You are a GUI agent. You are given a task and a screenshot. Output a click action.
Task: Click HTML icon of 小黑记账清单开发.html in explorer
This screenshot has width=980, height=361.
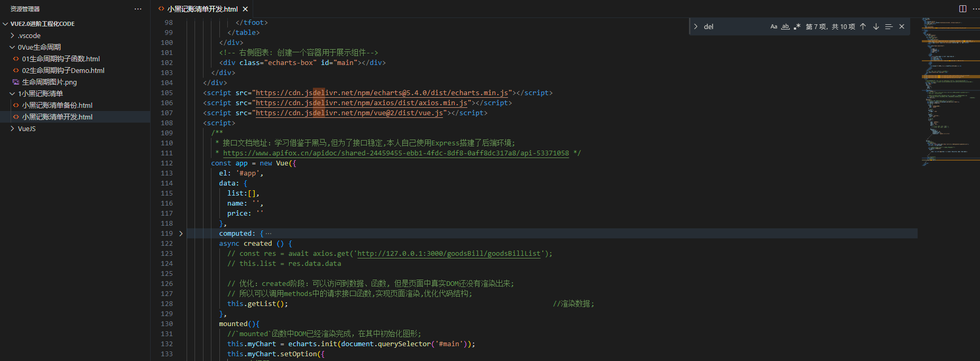[x=16, y=117]
